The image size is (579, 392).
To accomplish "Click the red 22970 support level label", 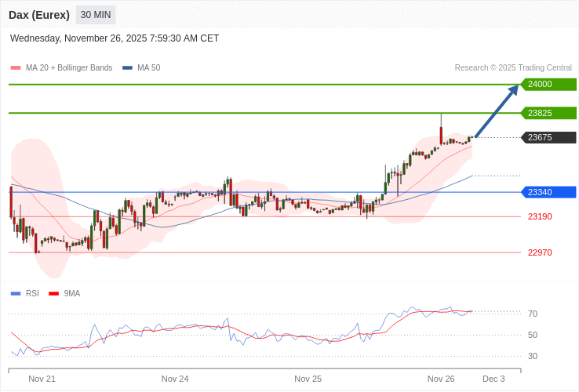I will tap(540, 253).
